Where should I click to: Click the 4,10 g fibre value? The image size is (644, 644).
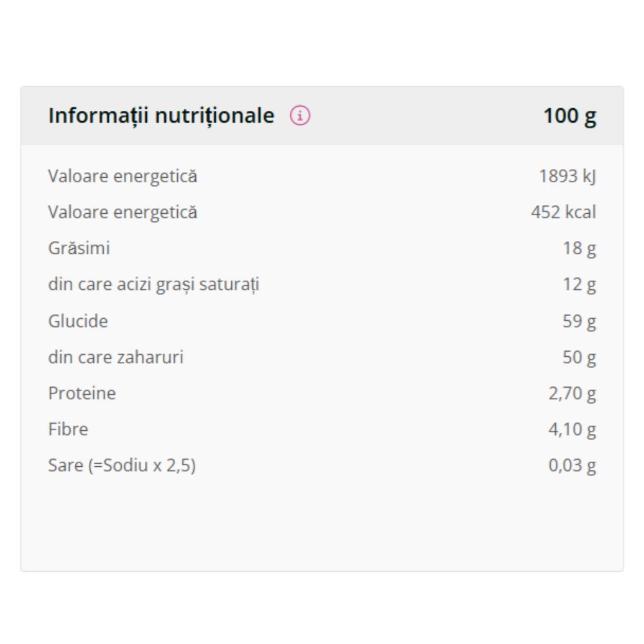(x=572, y=430)
